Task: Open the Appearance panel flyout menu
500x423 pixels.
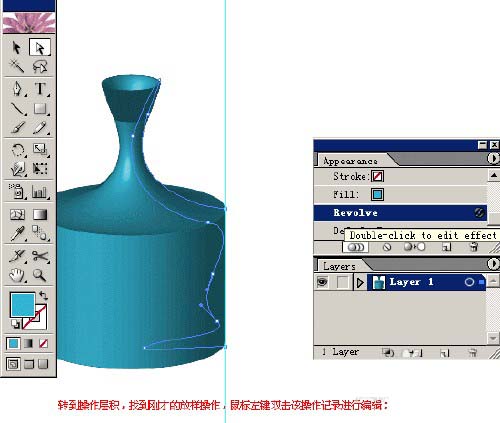Action: (x=493, y=158)
